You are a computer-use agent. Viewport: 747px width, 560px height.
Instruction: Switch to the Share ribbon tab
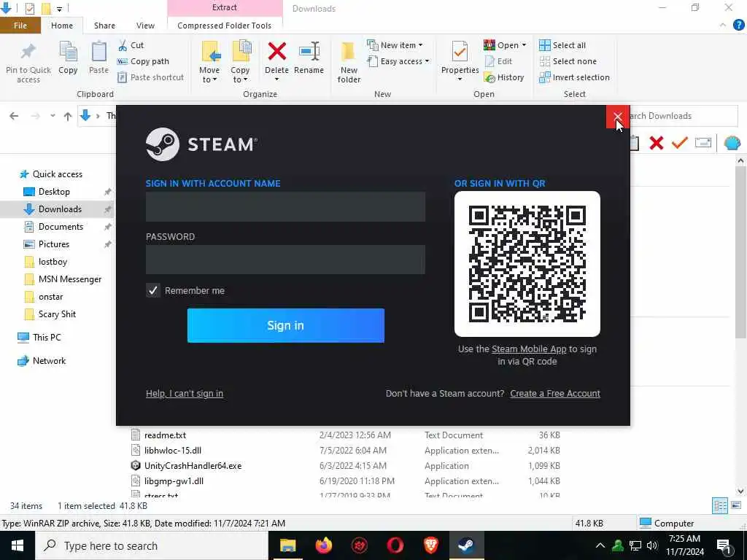pyautogui.click(x=104, y=26)
